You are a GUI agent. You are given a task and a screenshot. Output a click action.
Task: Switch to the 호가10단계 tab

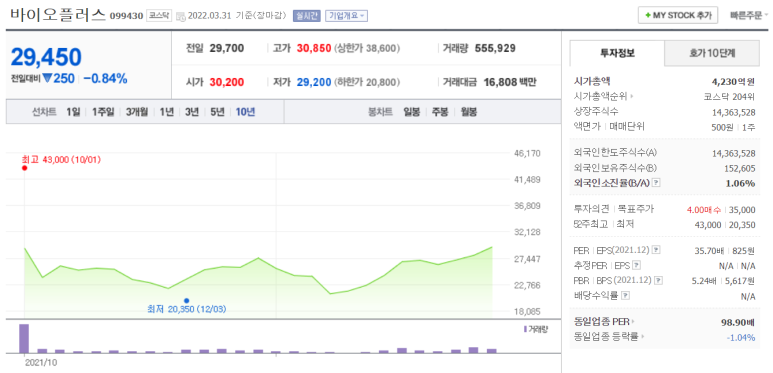pos(712,53)
